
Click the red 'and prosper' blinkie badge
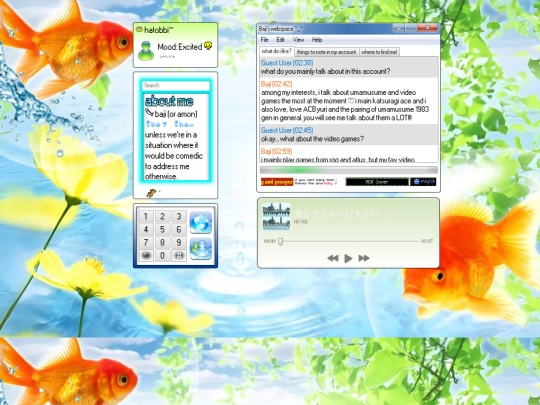pyautogui.click(x=277, y=182)
